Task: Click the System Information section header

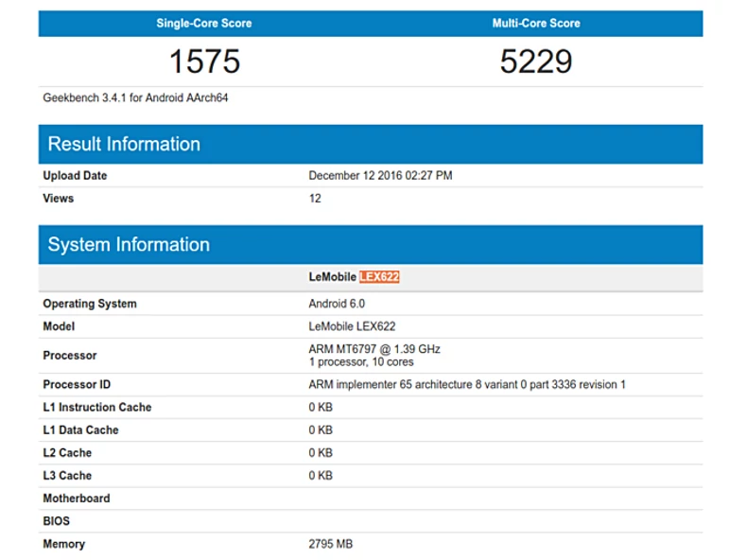Action: [371, 245]
